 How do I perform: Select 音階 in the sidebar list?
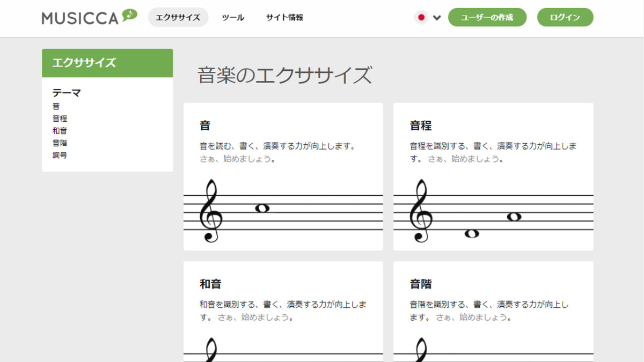pos(60,143)
